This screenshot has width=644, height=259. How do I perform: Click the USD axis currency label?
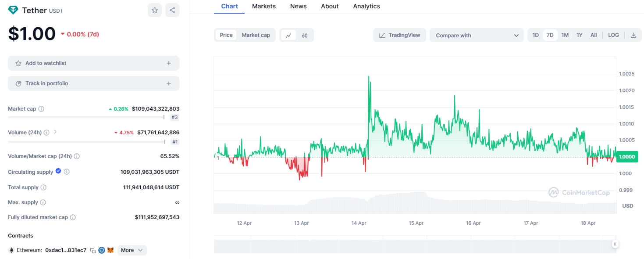pyautogui.click(x=628, y=206)
